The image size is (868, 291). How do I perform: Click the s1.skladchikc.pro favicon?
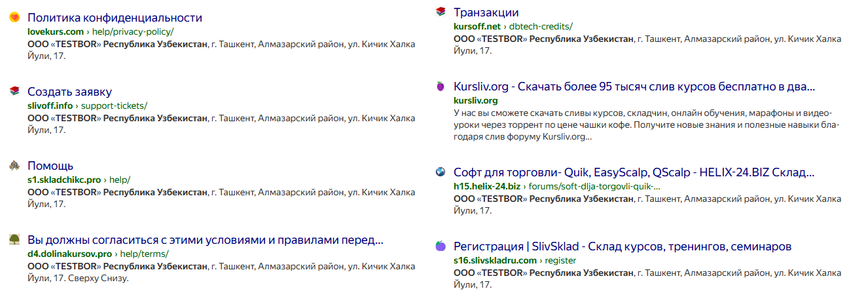pyautogui.click(x=14, y=166)
